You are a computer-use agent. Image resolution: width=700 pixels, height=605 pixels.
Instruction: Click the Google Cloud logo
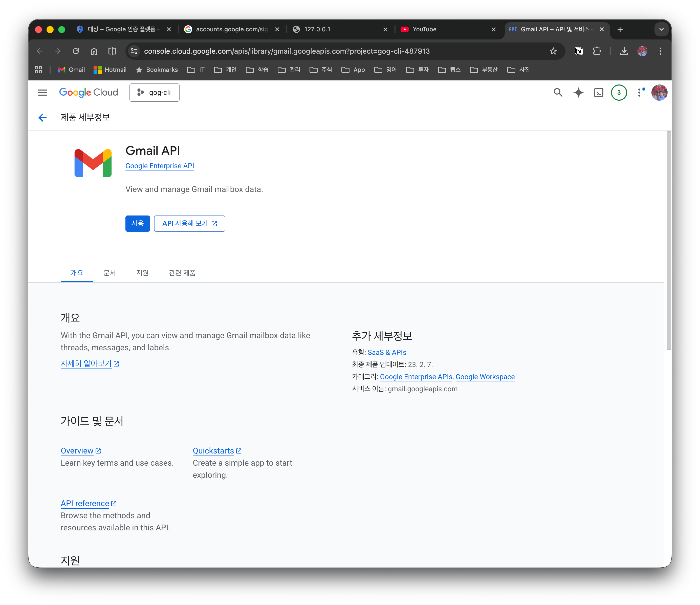point(89,92)
